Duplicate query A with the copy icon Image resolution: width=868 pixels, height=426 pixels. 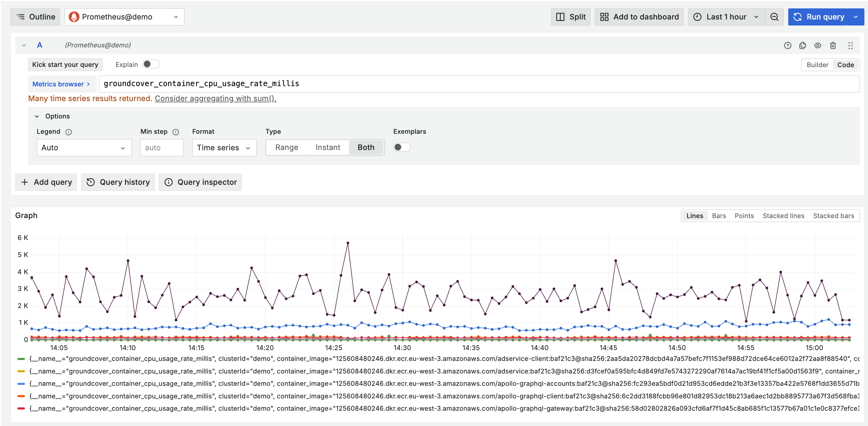point(802,45)
